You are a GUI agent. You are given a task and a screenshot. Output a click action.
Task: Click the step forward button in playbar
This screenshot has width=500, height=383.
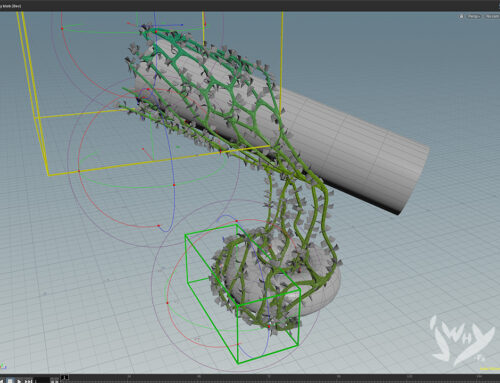[x=28, y=381]
